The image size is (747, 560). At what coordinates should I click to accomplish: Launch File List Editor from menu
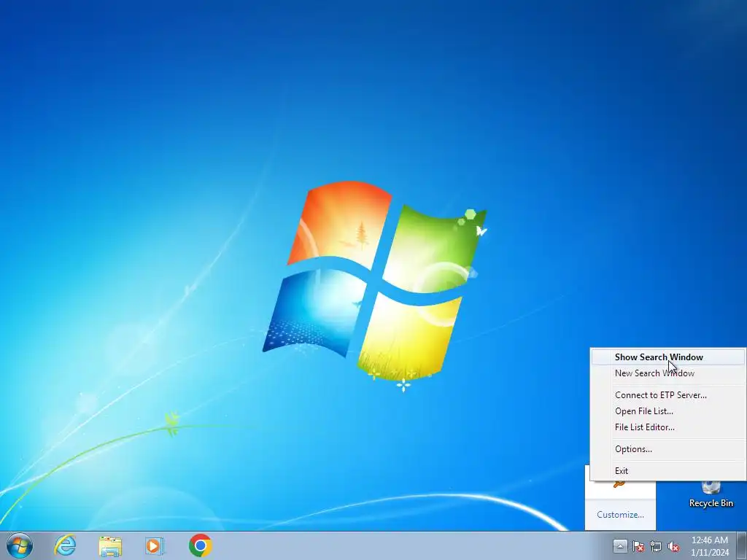pos(668,427)
